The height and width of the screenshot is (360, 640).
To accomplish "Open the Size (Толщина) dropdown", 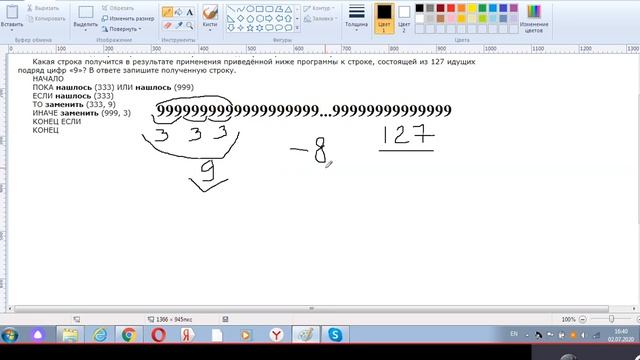I will [356, 18].
